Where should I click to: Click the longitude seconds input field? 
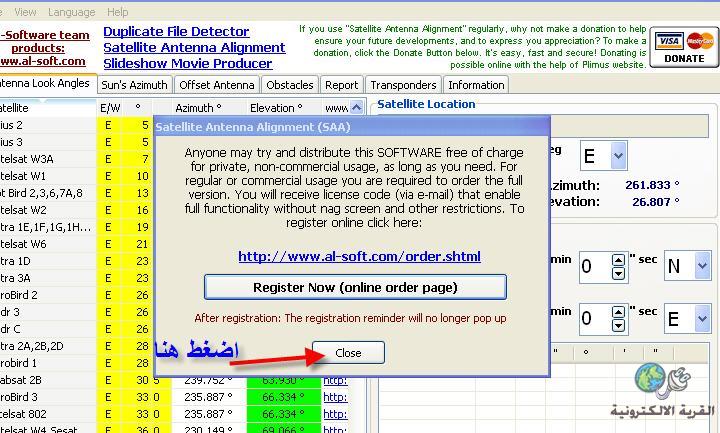[x=596, y=318]
